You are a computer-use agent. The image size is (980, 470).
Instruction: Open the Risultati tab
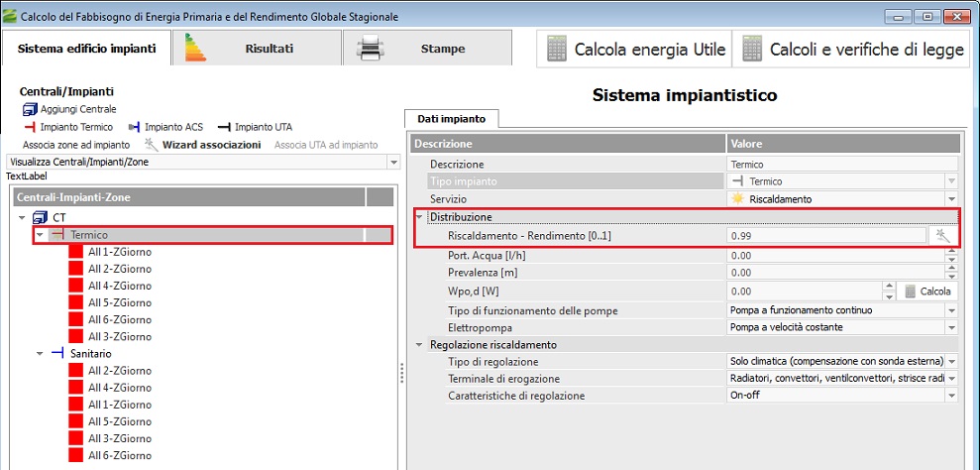pyautogui.click(x=256, y=49)
